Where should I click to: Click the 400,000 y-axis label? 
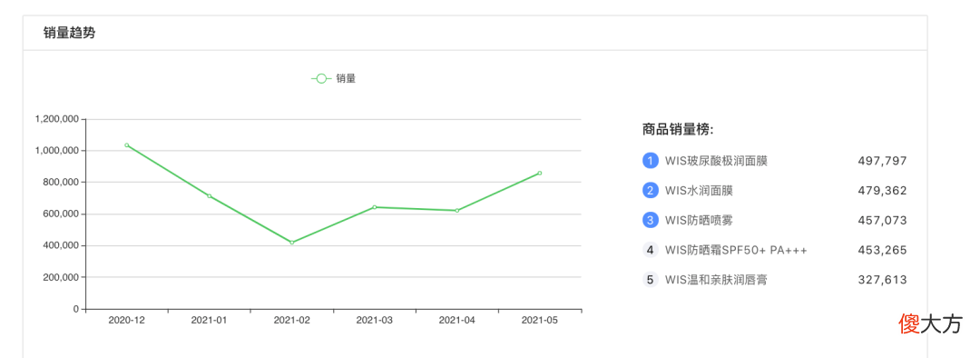pyautogui.click(x=61, y=245)
